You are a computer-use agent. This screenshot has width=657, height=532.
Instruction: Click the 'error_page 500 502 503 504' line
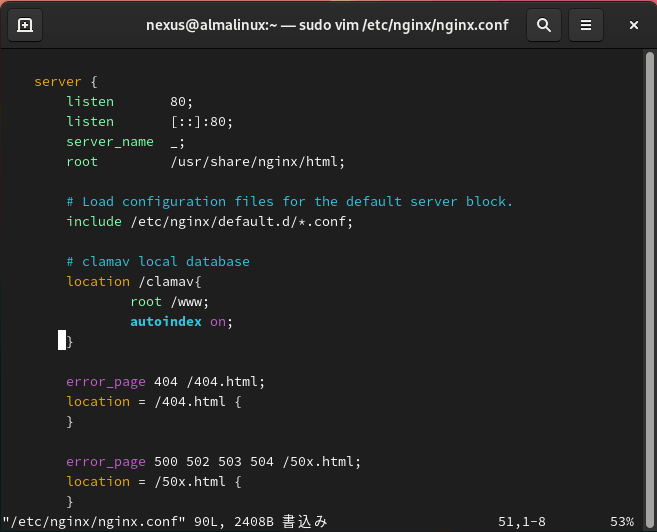pos(213,461)
